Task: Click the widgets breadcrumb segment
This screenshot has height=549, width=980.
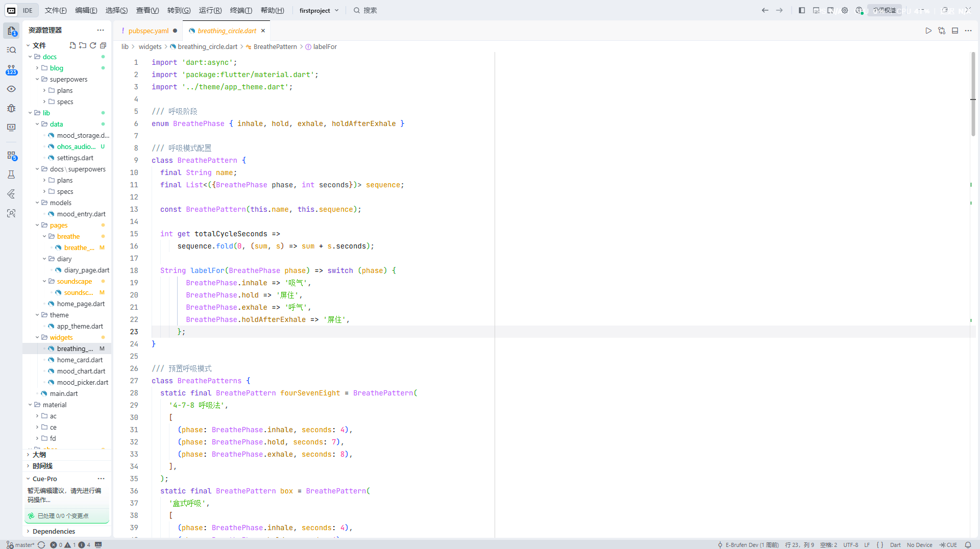Action: click(150, 46)
